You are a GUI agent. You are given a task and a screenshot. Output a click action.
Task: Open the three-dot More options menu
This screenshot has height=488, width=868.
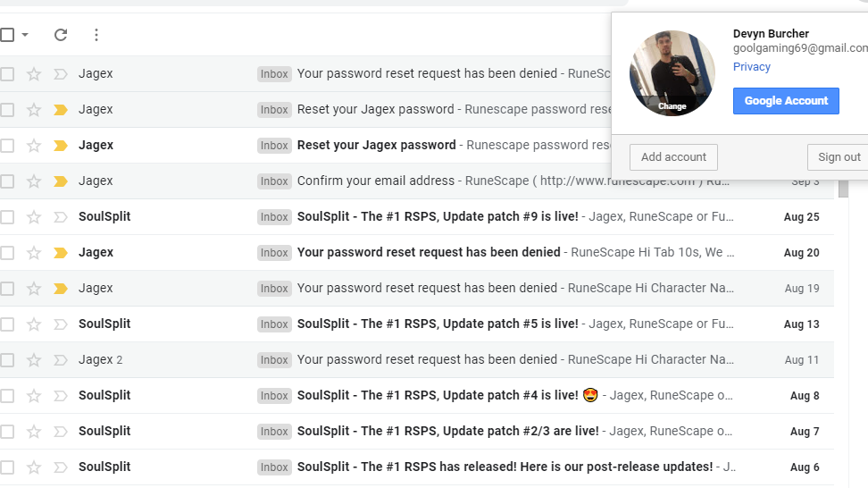tap(96, 35)
